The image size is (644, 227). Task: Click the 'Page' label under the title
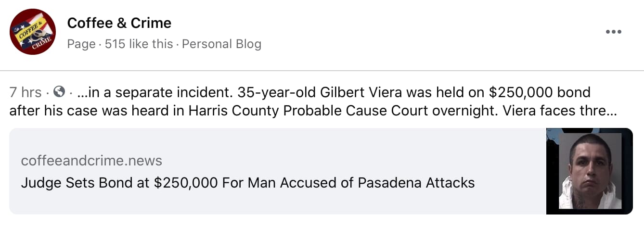pos(81,44)
